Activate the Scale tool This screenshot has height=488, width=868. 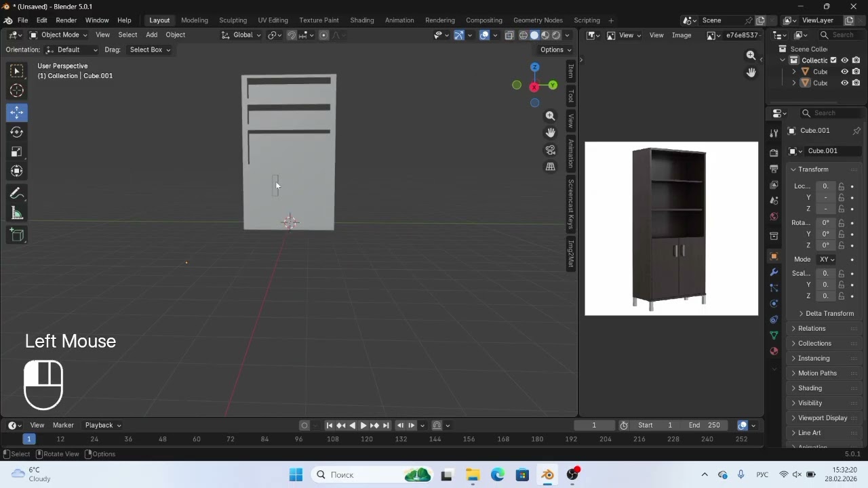coord(17,152)
